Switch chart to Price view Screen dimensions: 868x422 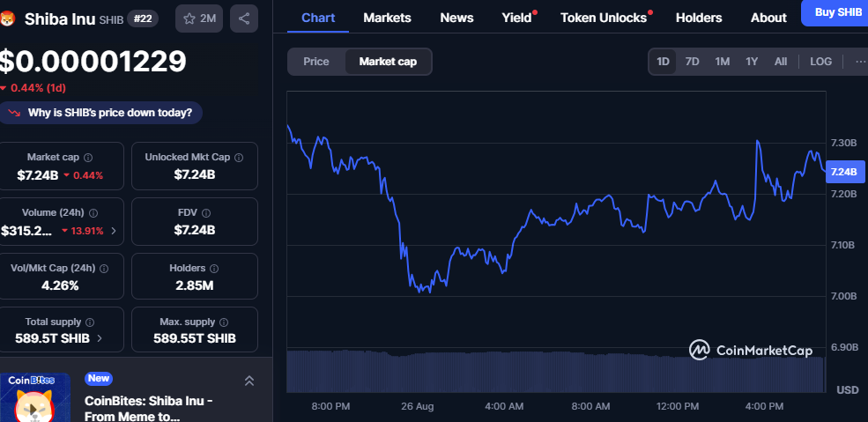316,62
